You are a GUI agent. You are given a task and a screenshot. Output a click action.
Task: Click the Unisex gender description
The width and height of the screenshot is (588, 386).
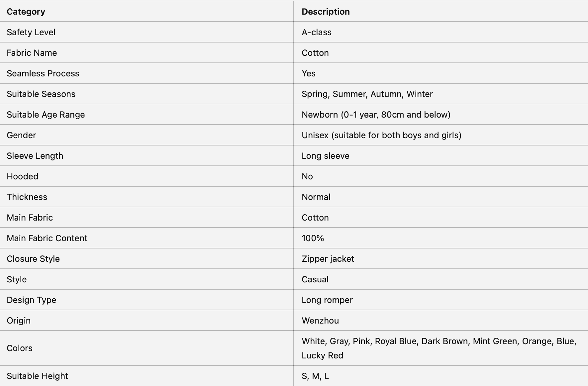pyautogui.click(x=381, y=135)
